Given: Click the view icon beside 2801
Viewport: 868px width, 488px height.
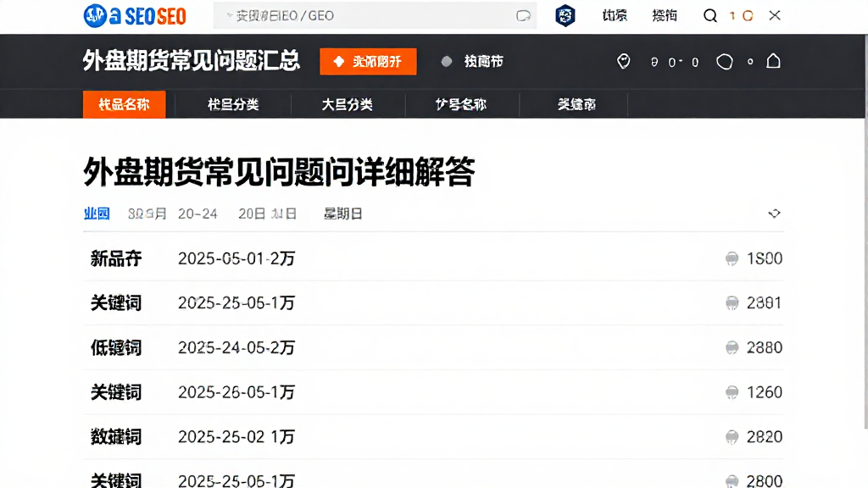Looking at the screenshot, I should (732, 303).
